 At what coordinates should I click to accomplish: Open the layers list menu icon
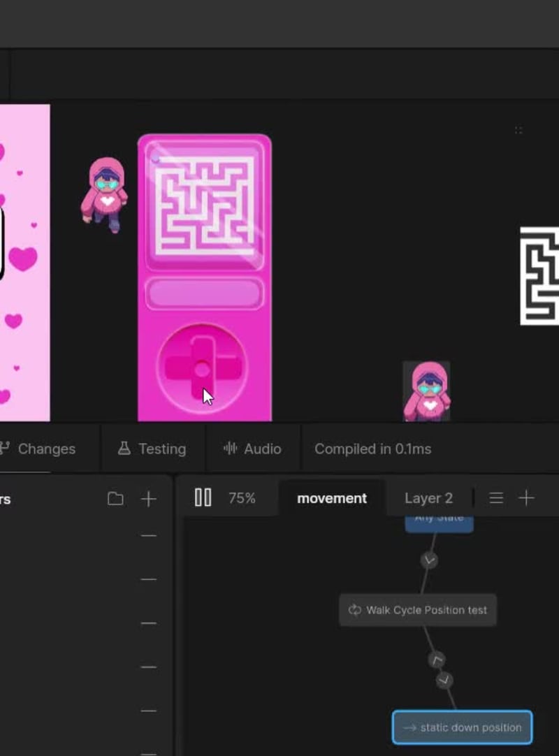tap(496, 498)
